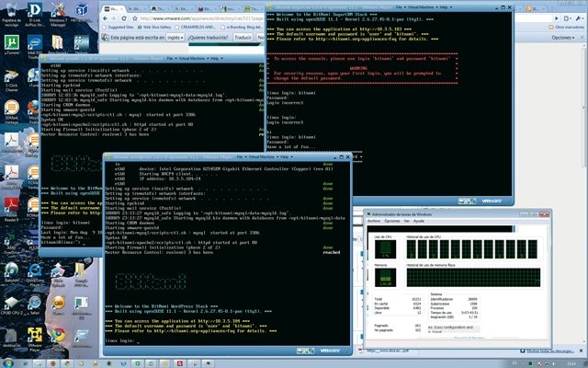Launch Safari from the desktop
This screenshot has height=368, width=588.
tap(35, 305)
